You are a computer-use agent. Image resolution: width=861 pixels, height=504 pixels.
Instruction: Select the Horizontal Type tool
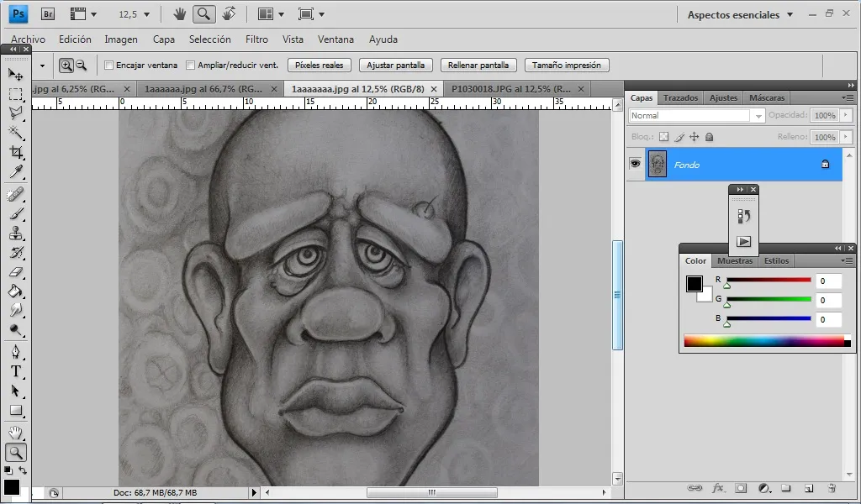(15, 371)
